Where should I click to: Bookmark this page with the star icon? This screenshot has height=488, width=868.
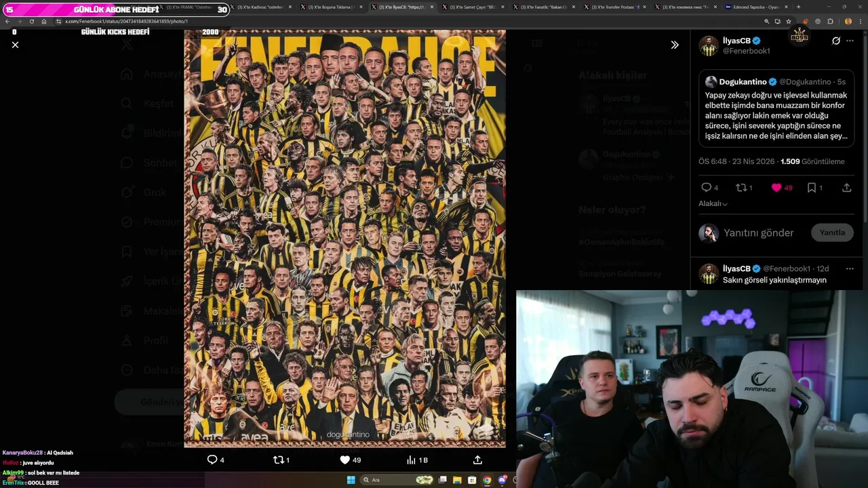[789, 21]
